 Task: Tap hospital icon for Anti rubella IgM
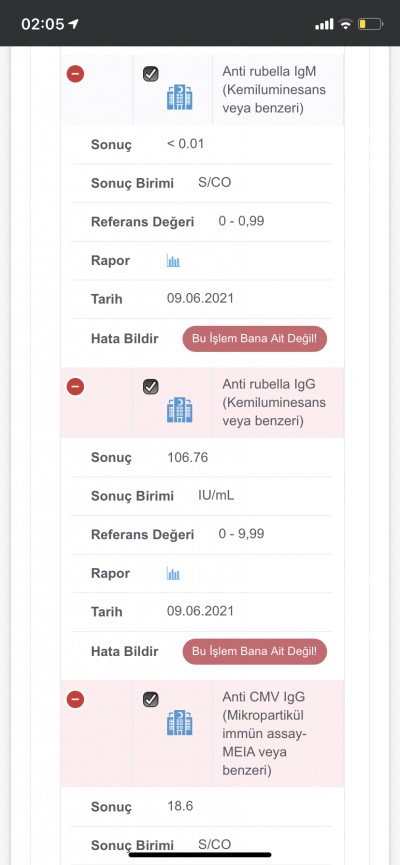[180, 98]
